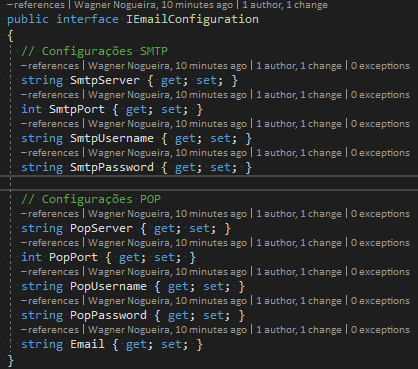
Task: Place cursor at closing brace of interface
Action: (11, 361)
